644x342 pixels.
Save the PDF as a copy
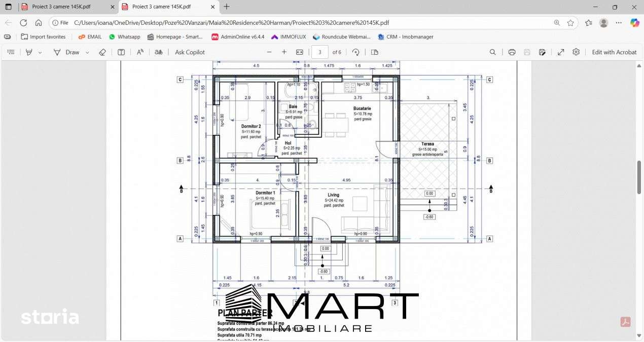(542, 52)
